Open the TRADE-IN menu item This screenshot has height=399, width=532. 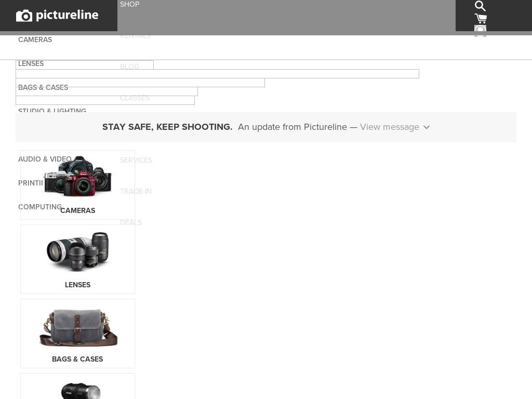(136, 191)
